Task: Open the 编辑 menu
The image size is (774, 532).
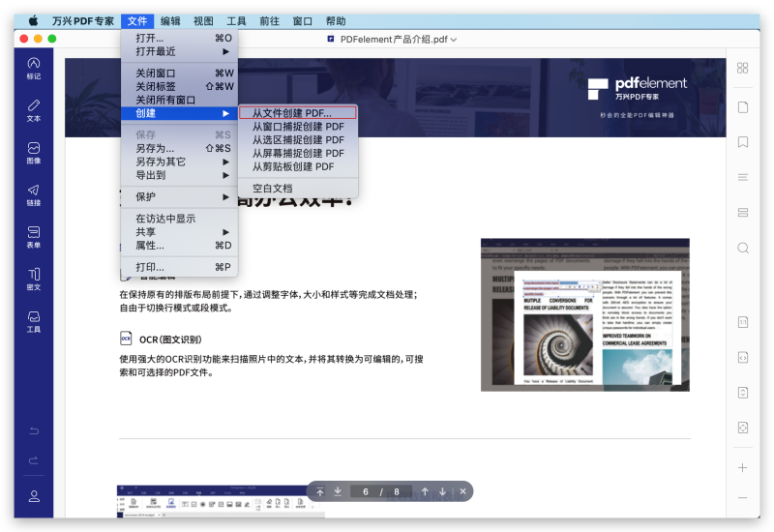Action: click(170, 21)
